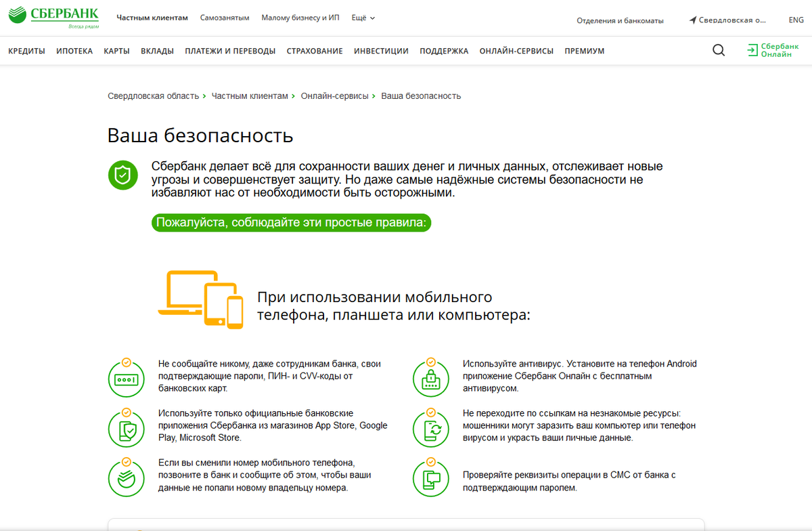Viewport: 812px width, 531px height.
Task: Click the heading При использовании мобильного телефона
Action: tap(394, 306)
